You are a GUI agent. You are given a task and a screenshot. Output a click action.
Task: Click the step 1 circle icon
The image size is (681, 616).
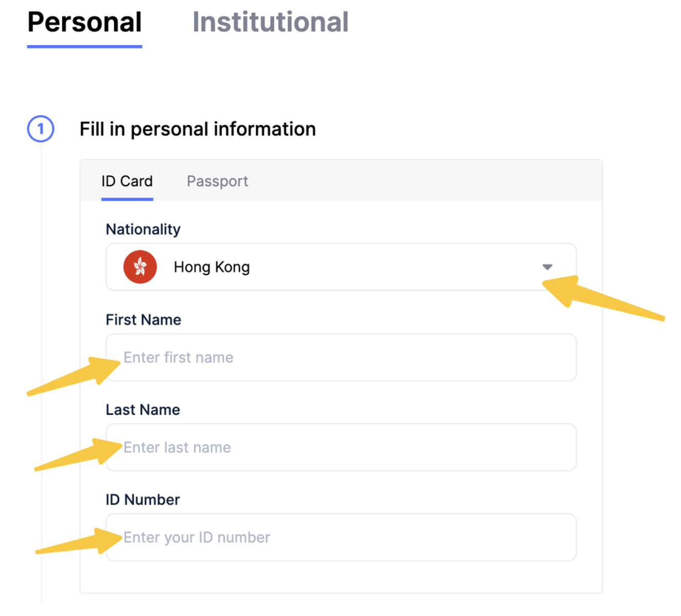[41, 129]
